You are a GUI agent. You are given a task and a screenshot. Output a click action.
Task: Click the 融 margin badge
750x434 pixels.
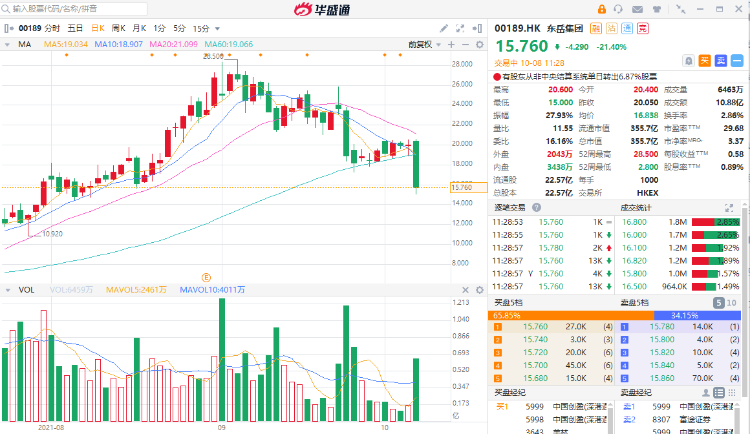pos(596,28)
